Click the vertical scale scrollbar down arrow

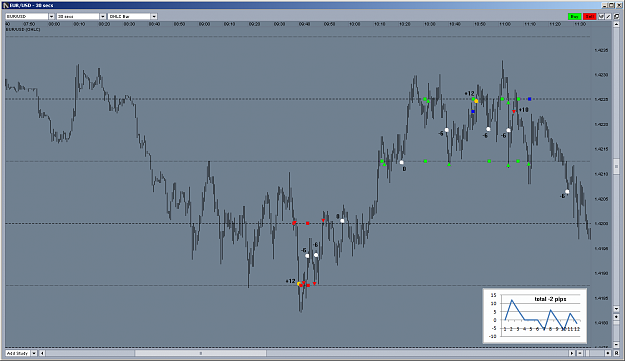tap(616, 309)
